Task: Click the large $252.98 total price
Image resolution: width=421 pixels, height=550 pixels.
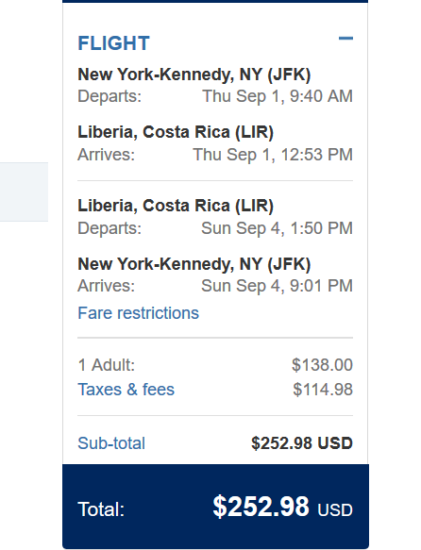Action: click(x=261, y=507)
